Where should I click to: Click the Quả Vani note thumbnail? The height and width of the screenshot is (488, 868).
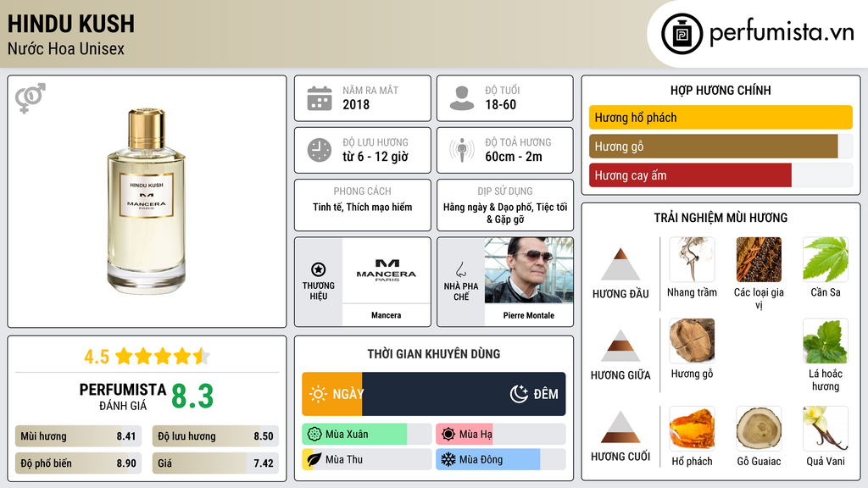[x=825, y=429]
